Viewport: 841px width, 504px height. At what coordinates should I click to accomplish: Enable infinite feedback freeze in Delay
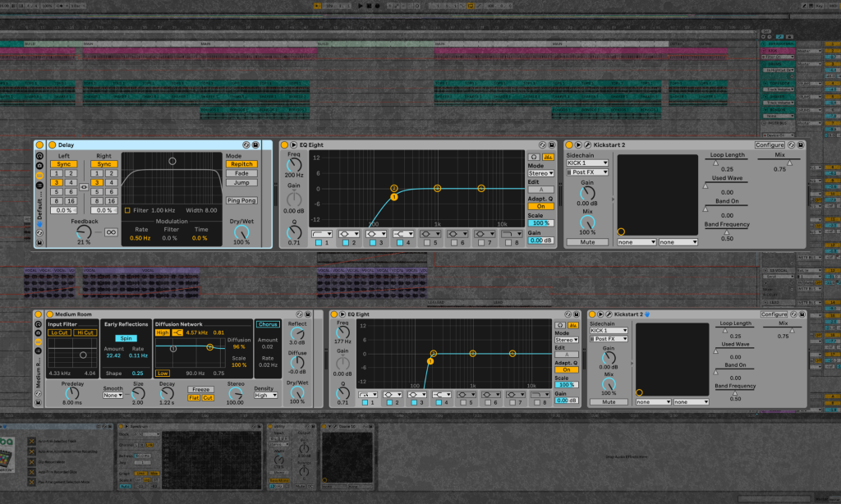click(111, 232)
